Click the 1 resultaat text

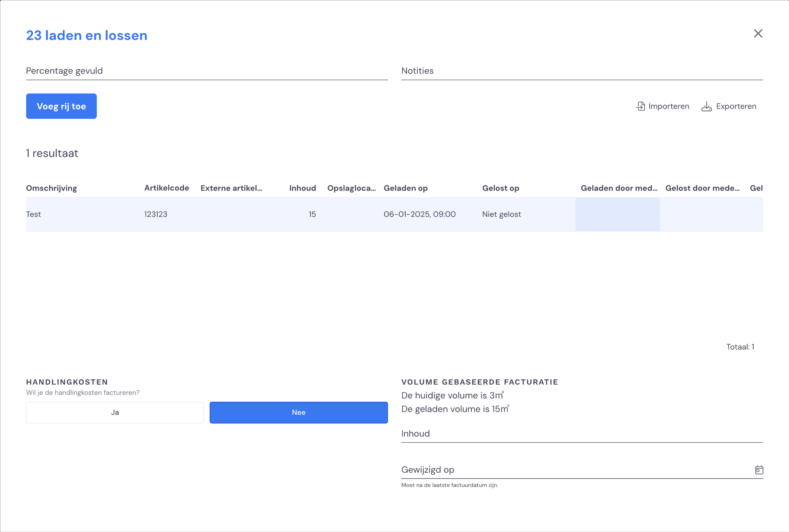coord(52,153)
